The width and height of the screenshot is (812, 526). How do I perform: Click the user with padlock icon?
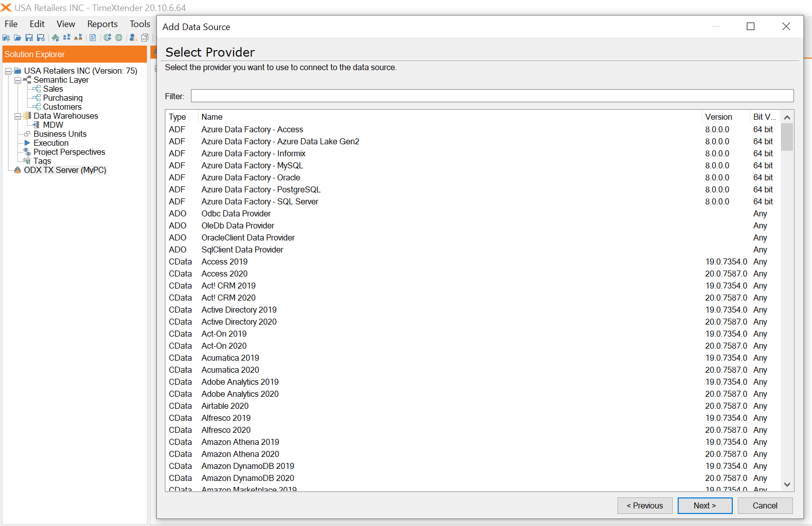click(133, 38)
